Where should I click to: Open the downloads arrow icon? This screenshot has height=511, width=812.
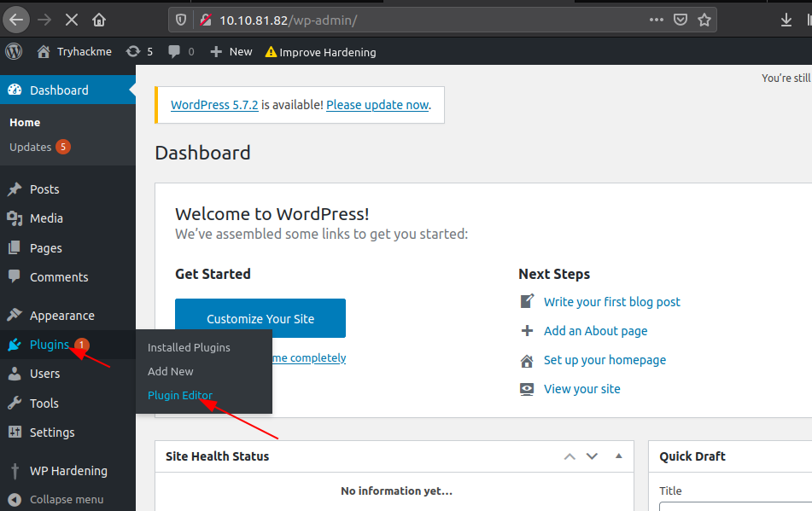pyautogui.click(x=786, y=20)
